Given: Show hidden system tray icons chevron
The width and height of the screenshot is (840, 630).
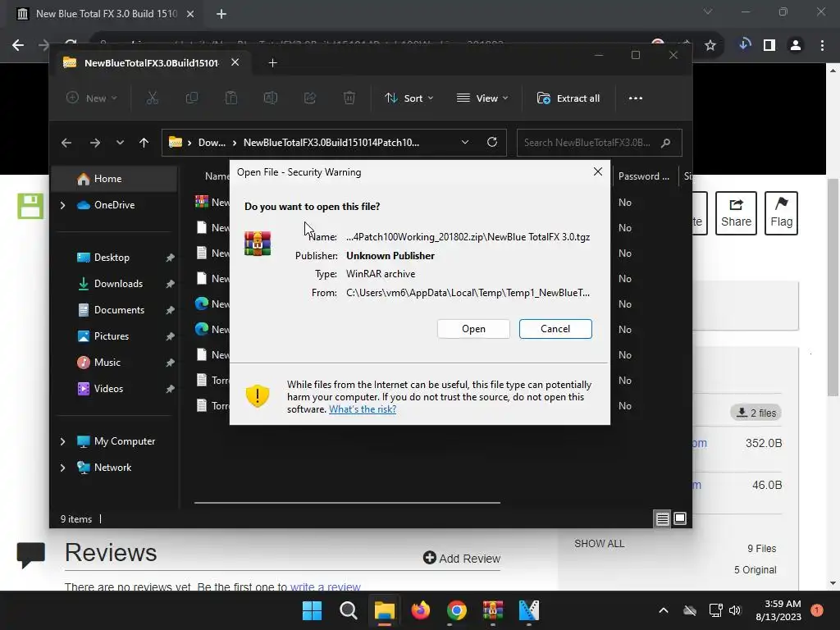Looking at the screenshot, I should pos(663,610).
